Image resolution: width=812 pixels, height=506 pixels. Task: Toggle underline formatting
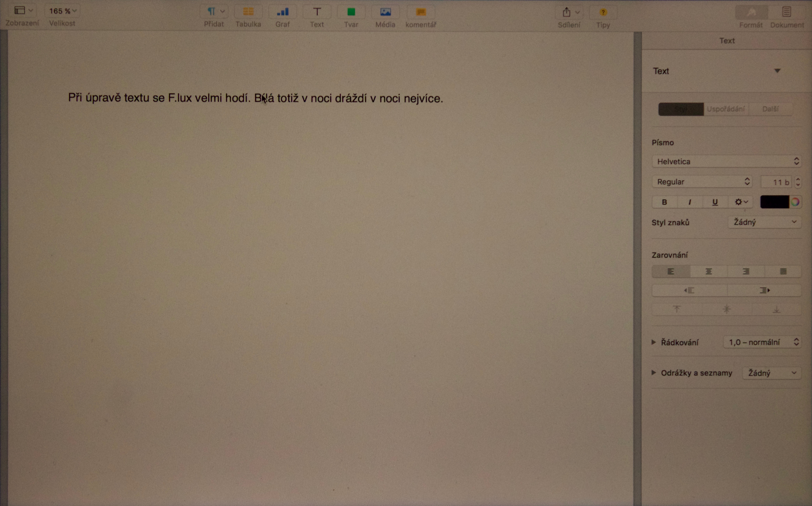[715, 202]
